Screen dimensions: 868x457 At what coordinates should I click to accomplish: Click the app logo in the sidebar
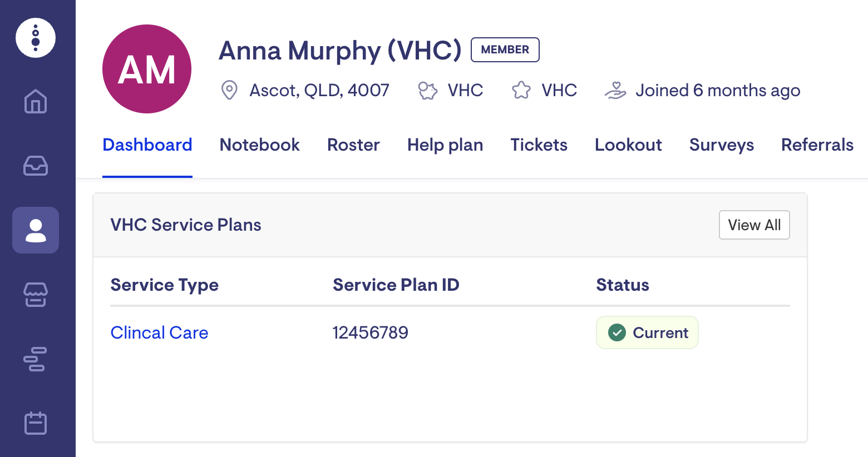(x=36, y=38)
